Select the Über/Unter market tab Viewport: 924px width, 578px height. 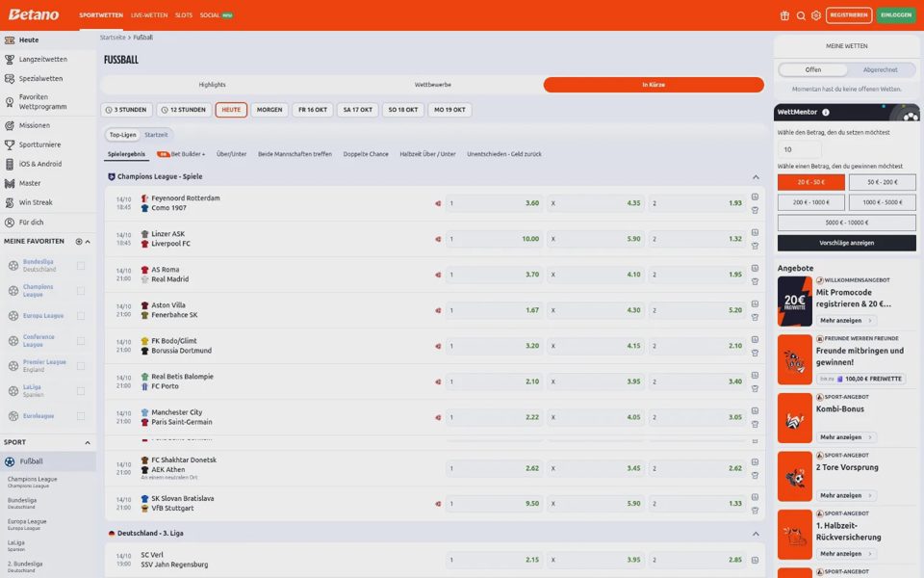[x=231, y=154]
